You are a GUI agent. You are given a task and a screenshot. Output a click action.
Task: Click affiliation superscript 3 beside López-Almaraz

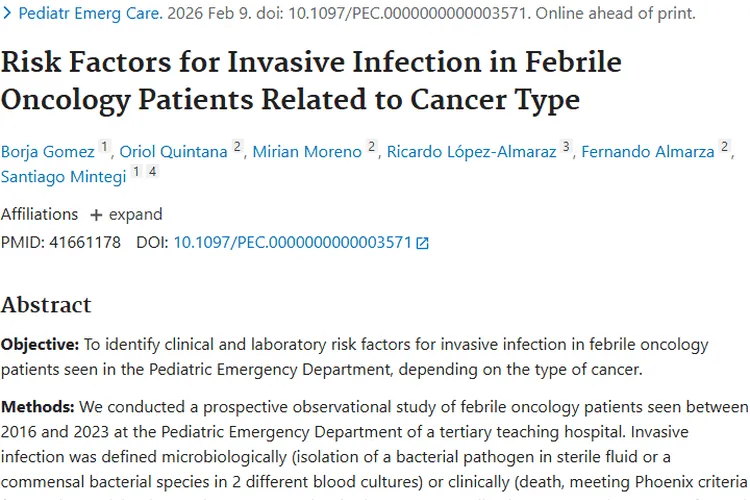point(565,148)
